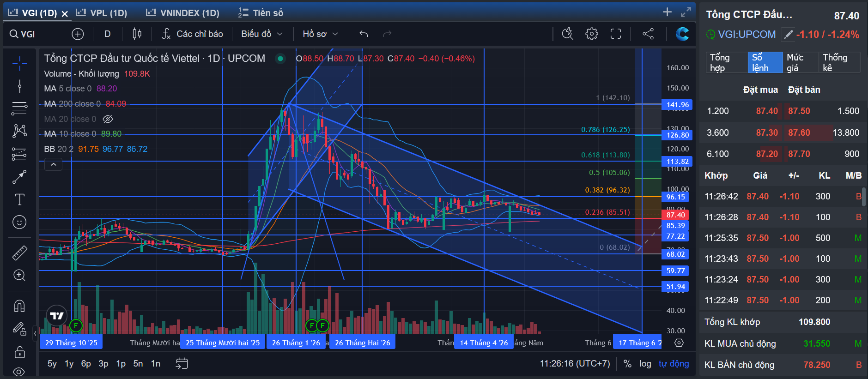The image size is (868, 379).
Task: Activate the ruler measure tool
Action: pyautogui.click(x=19, y=253)
